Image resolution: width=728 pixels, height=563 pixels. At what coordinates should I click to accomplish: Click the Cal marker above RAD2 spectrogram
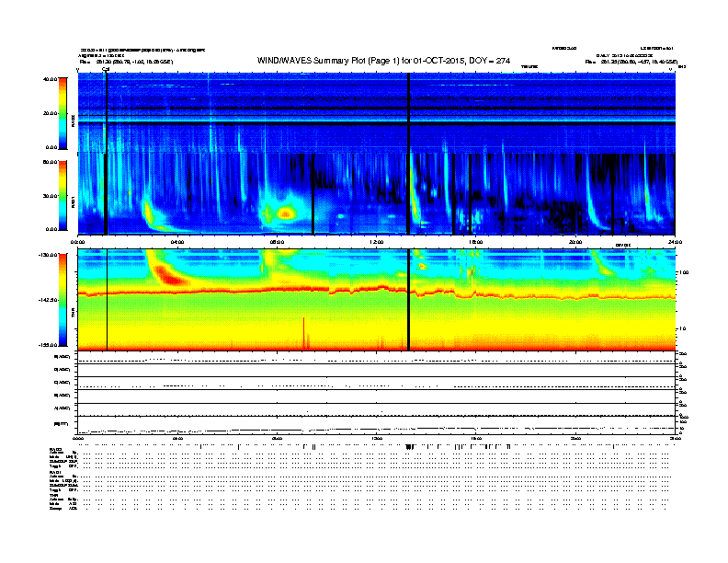(x=106, y=69)
